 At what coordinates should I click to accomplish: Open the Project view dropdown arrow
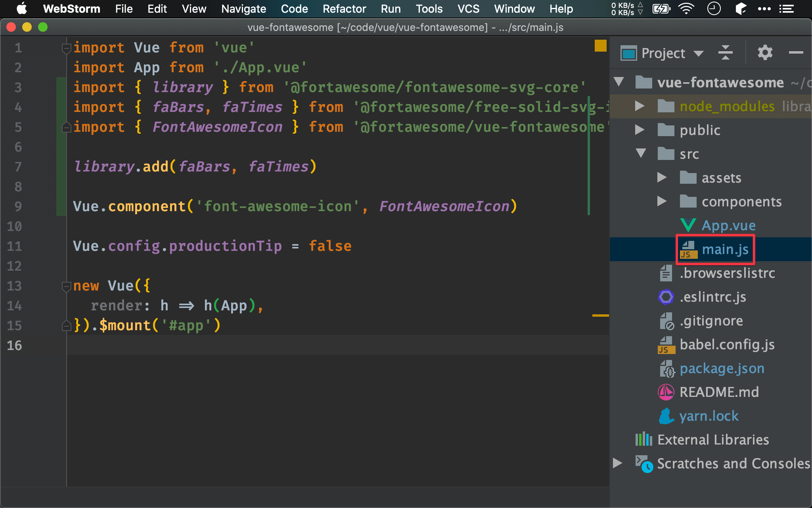pos(699,53)
